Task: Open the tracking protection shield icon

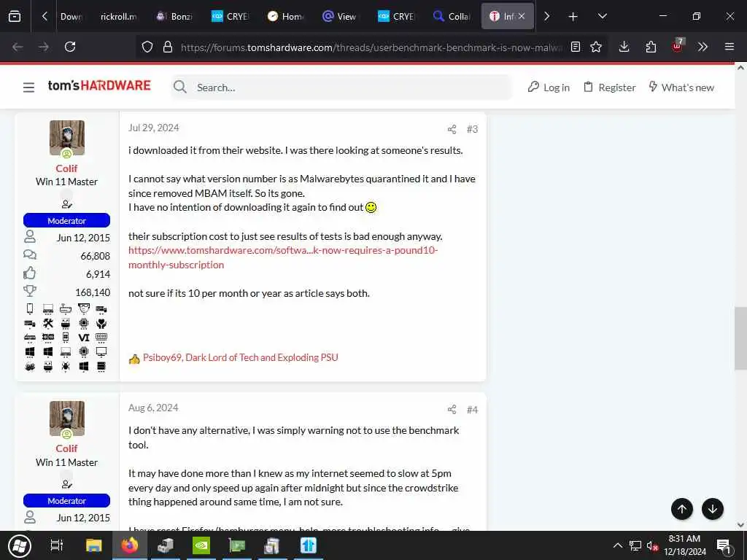Action: pyautogui.click(x=147, y=47)
